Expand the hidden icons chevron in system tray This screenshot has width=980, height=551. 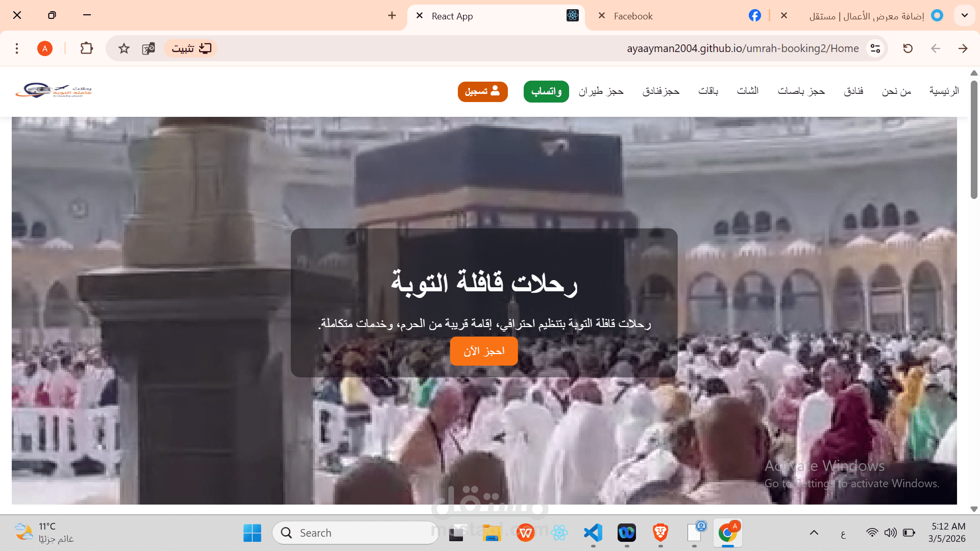click(x=815, y=532)
